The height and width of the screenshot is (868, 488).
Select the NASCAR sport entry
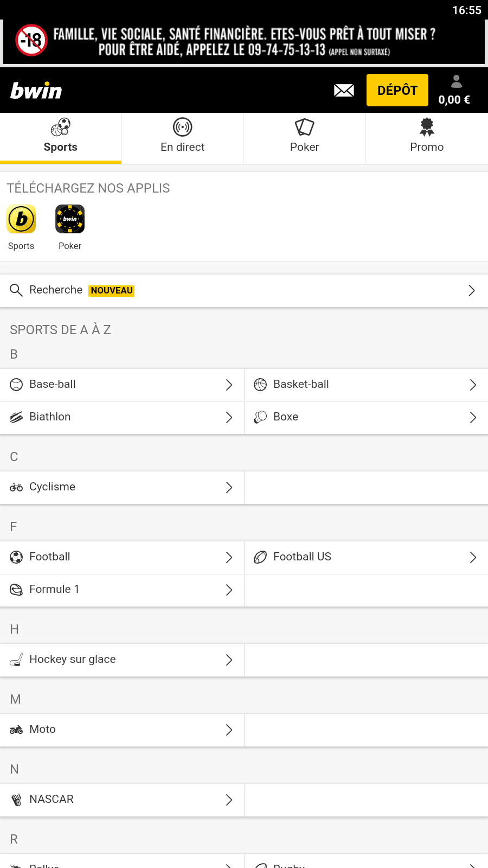[x=52, y=800]
